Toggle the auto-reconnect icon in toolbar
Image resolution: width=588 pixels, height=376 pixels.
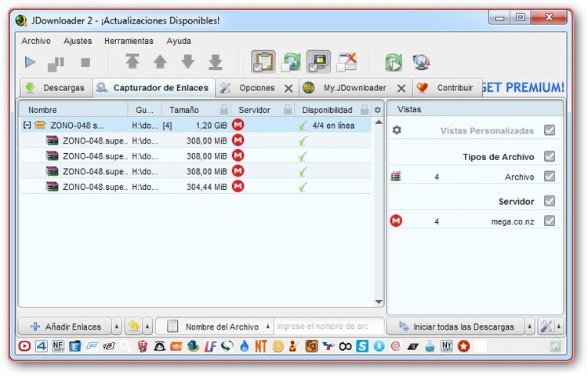point(292,62)
